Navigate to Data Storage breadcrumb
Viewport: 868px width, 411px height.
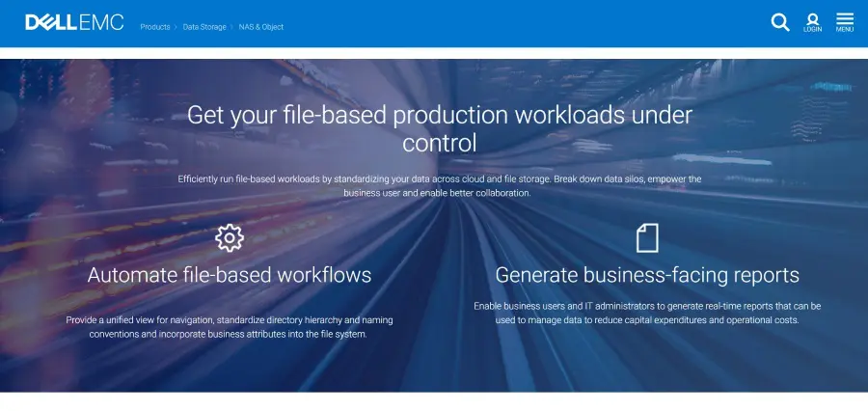coord(204,27)
